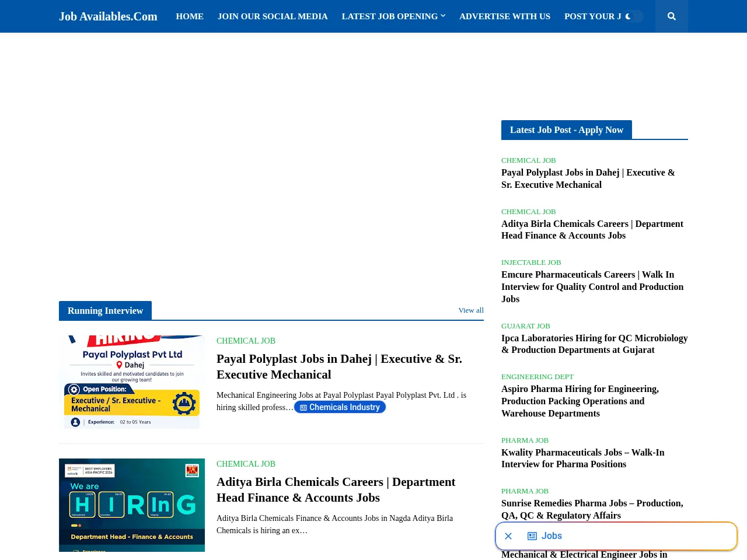The width and height of the screenshot is (747, 560).
Task: Click the Jobs newspaper icon in floating bar
Action: [x=532, y=536]
